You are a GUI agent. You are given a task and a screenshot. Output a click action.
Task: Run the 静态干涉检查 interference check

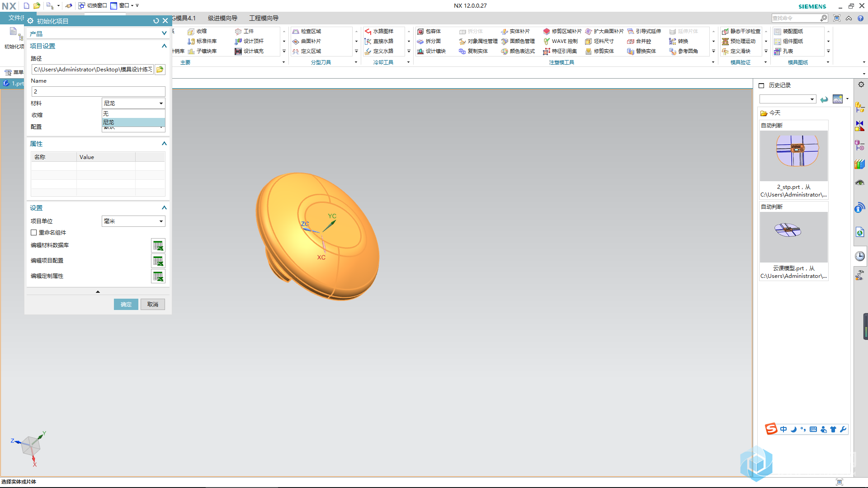click(741, 31)
